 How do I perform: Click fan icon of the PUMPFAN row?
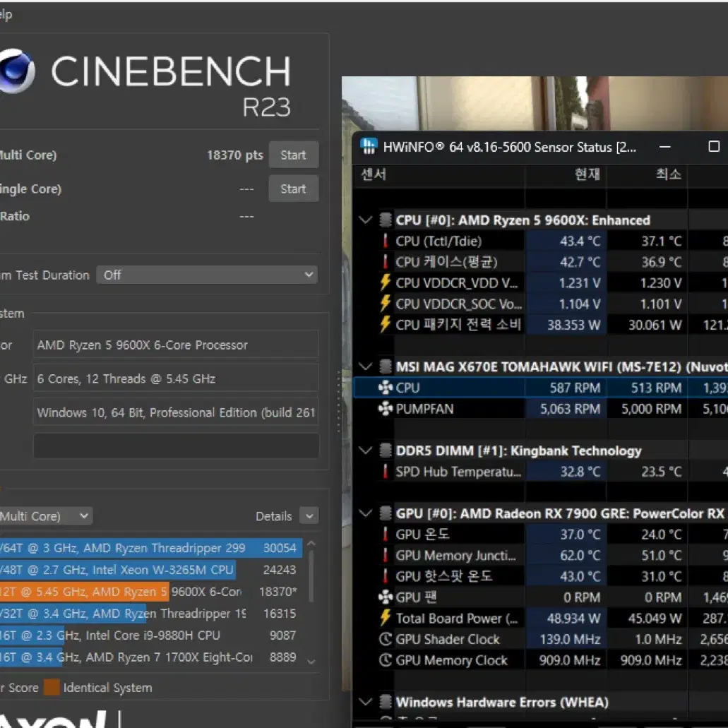tap(386, 409)
